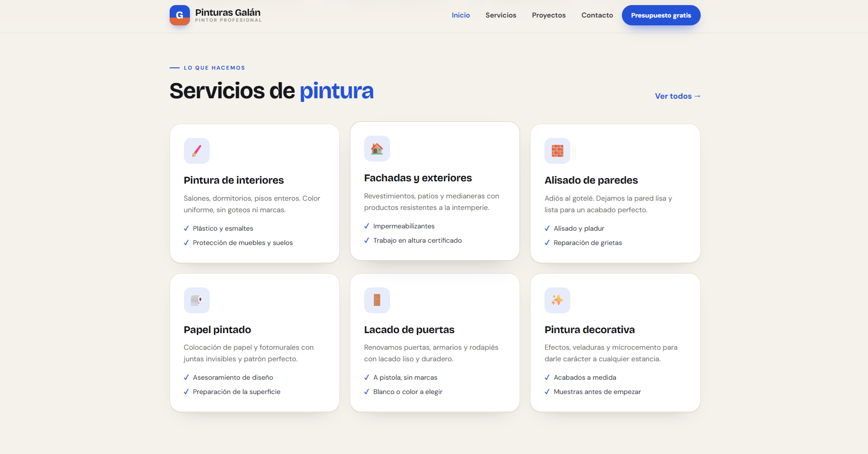Viewport: 868px width, 454px height.
Task: Click the paper roll icon on Papel pintado
Action: tap(197, 300)
